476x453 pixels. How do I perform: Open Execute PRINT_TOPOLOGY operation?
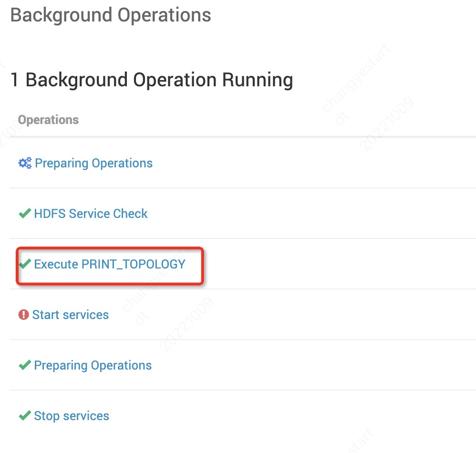(110, 264)
